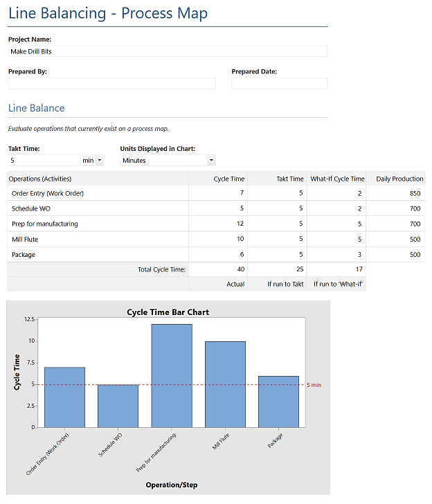The width and height of the screenshot is (432, 504).
Task: Click the Mill Flute bar in chart
Action: [225, 384]
